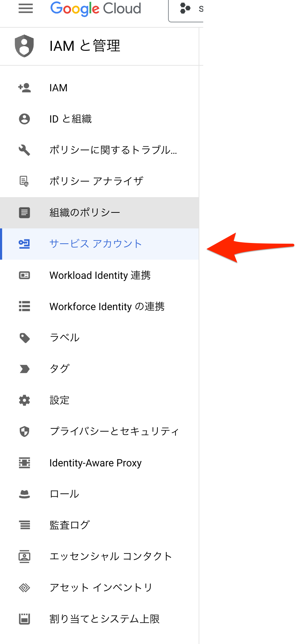This screenshot has width=302, height=644.
Task: Open the project selector at top
Action: (186, 10)
